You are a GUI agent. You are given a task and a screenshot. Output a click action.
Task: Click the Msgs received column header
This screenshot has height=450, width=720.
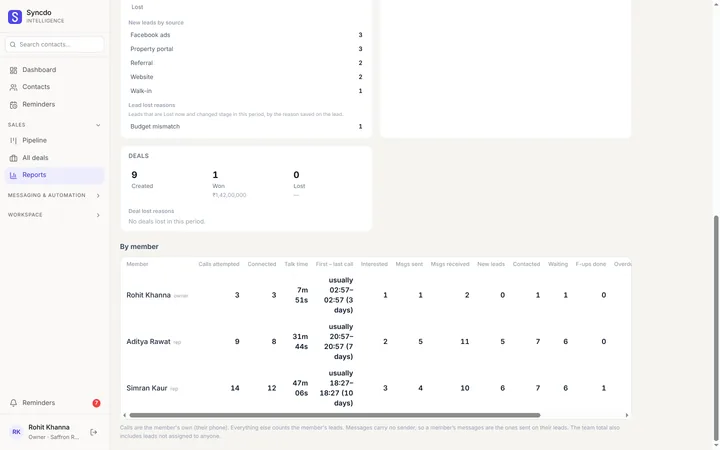coord(450,264)
